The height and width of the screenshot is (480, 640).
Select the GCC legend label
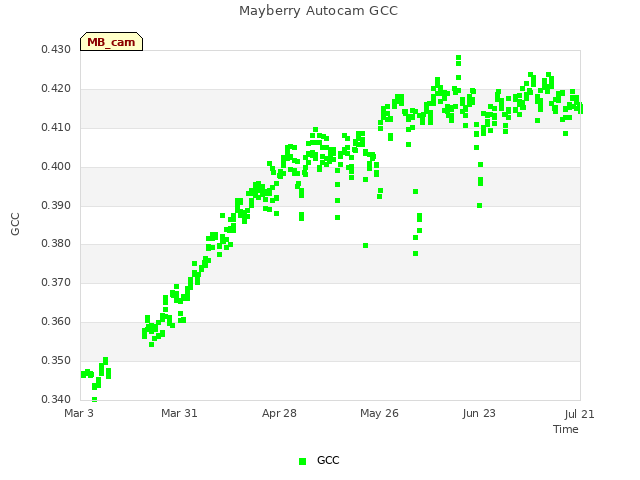point(328,460)
